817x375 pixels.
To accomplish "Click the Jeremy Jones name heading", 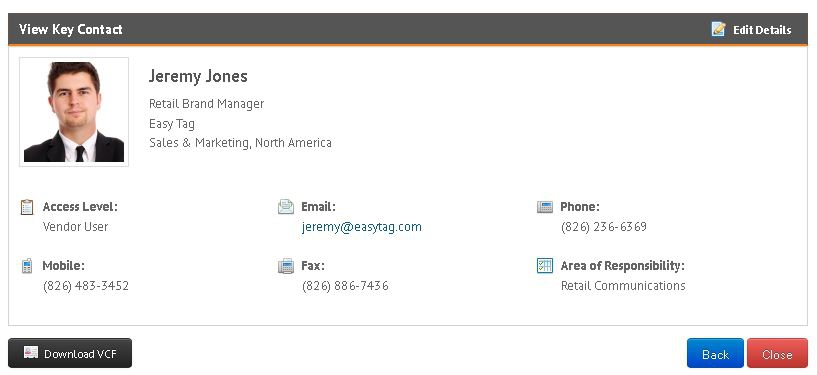I will [198, 76].
